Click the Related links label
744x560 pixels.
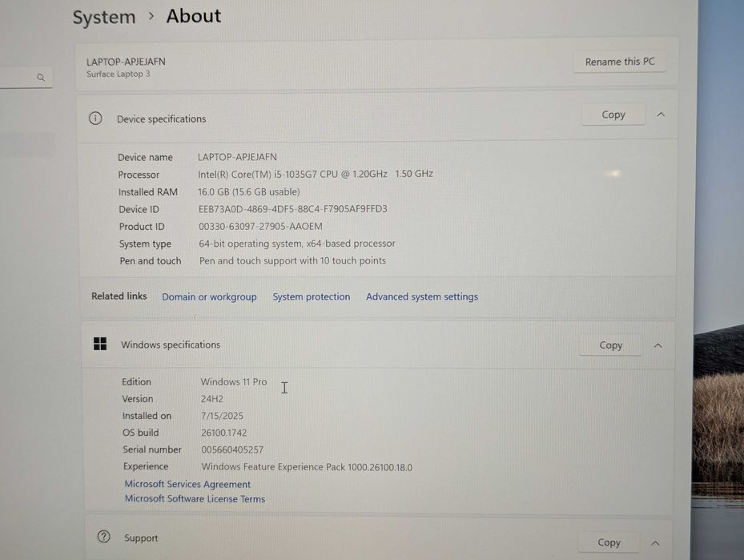point(119,296)
